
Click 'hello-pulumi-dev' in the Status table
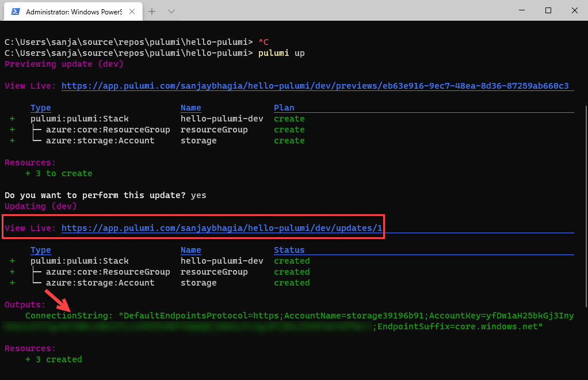(x=222, y=261)
